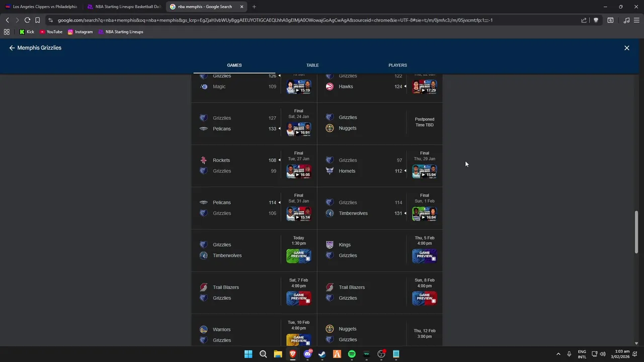The width and height of the screenshot is (644, 362).
Task: Click the share icon in the address bar
Action: click(584, 20)
